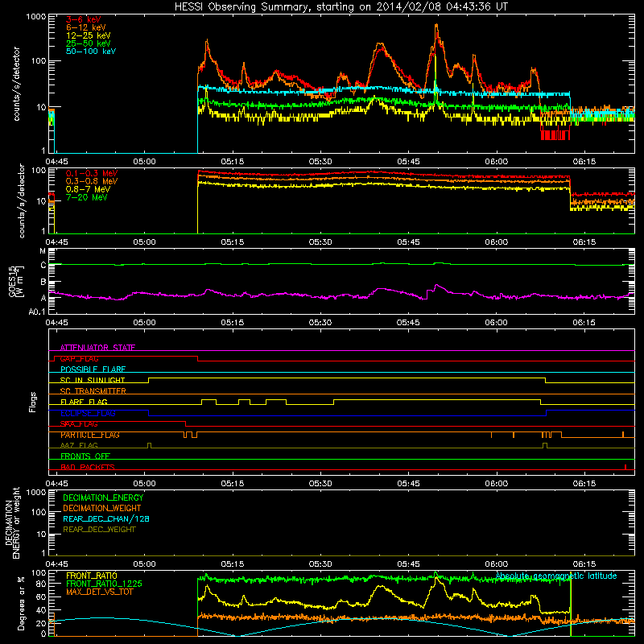Select the "ATTENUATOR_STATE" flag label
Viewport: 644px width, 644px height.
97,348
